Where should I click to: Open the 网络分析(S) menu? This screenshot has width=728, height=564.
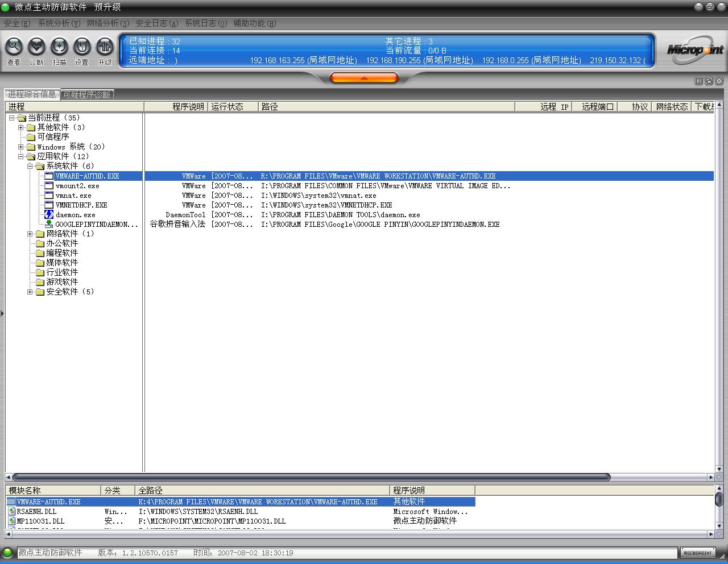(108, 23)
